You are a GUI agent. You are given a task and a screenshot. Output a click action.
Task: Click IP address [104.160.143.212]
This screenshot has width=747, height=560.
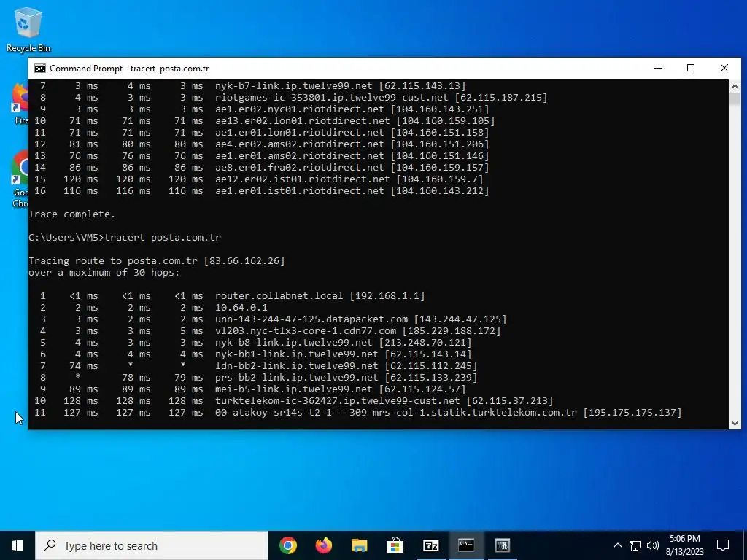(440, 191)
